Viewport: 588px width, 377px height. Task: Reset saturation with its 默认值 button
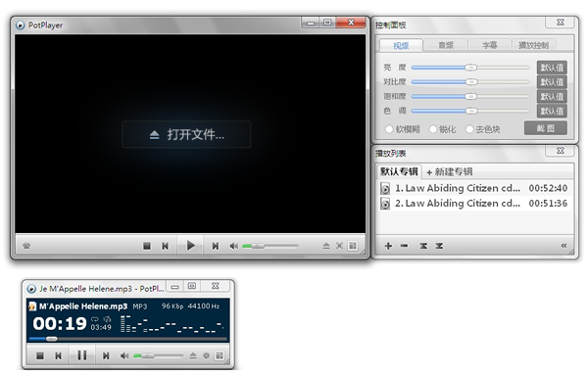pos(552,97)
